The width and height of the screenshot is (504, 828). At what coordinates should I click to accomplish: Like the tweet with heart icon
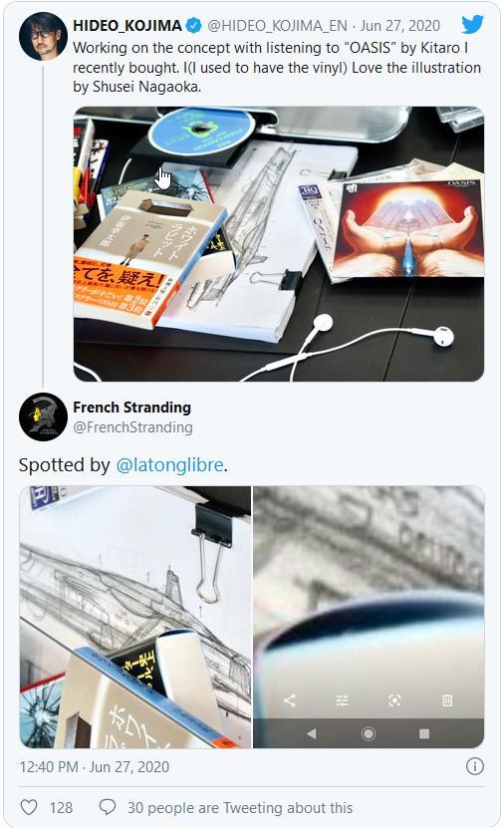pos(29,807)
